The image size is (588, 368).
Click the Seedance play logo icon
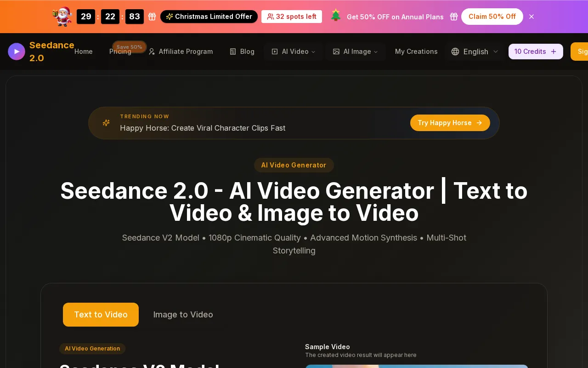click(17, 52)
